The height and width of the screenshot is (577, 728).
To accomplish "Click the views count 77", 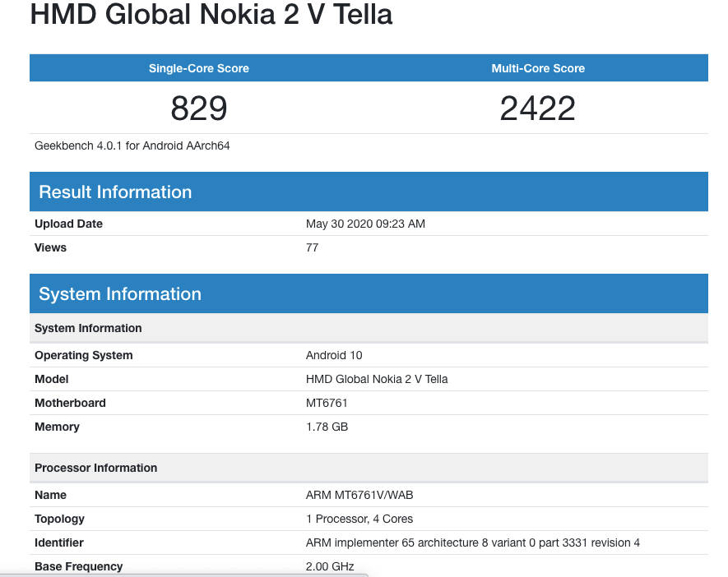I will tap(312, 247).
